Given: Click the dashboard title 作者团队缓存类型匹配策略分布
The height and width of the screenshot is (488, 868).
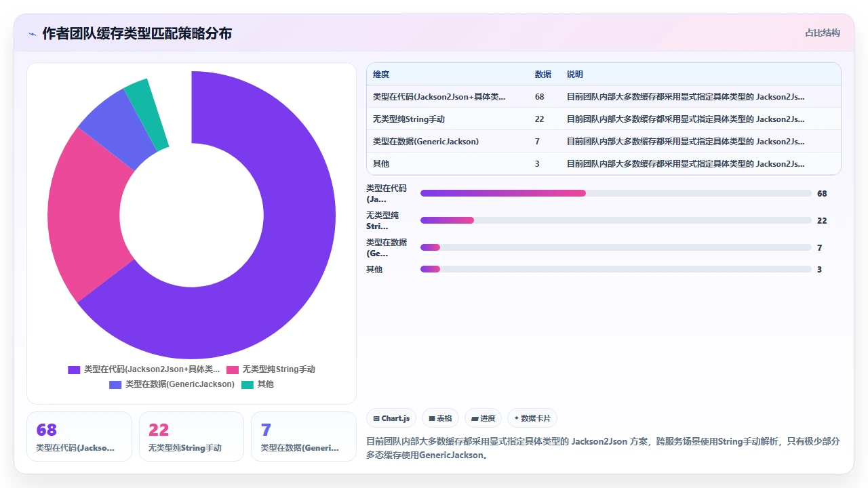Looking at the screenshot, I should [137, 33].
